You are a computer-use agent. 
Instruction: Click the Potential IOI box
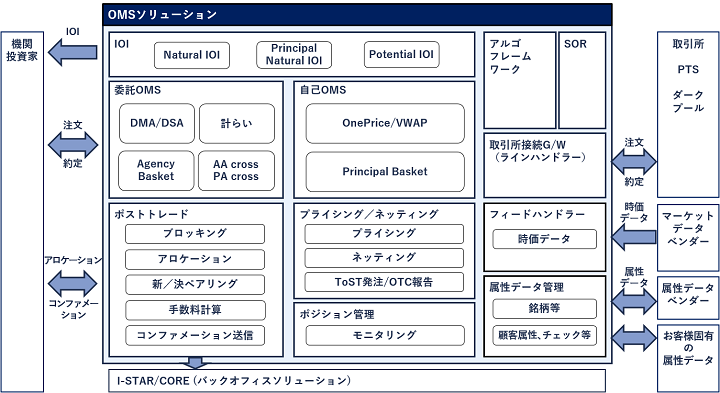pyautogui.click(x=402, y=55)
